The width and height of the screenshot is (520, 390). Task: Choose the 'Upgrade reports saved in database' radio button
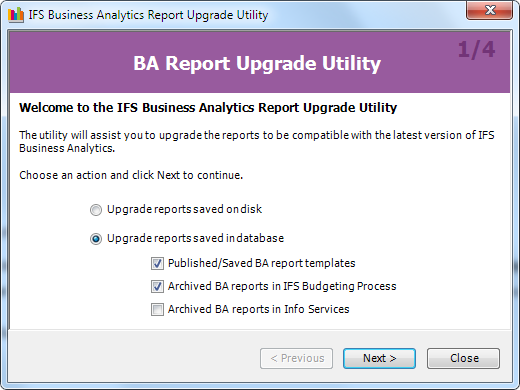[96, 239]
